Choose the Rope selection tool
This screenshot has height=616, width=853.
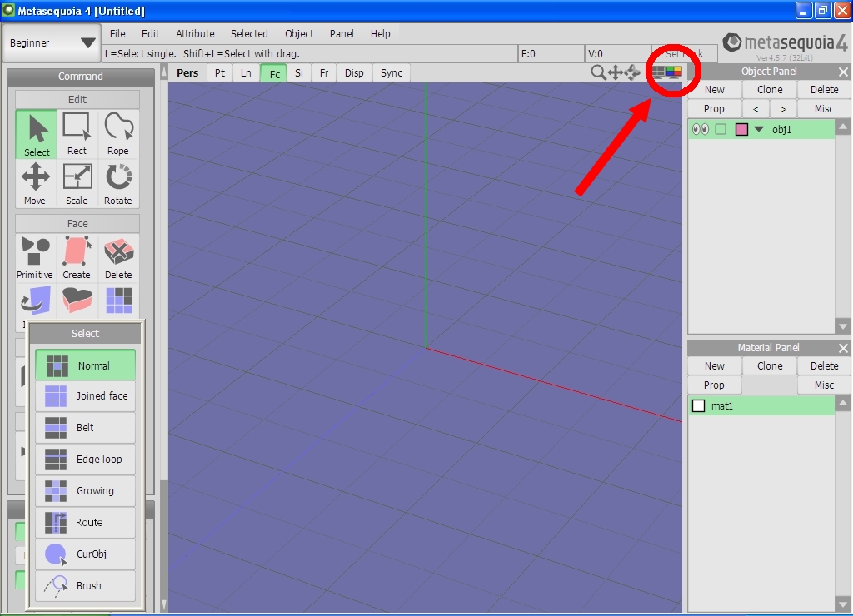118,134
